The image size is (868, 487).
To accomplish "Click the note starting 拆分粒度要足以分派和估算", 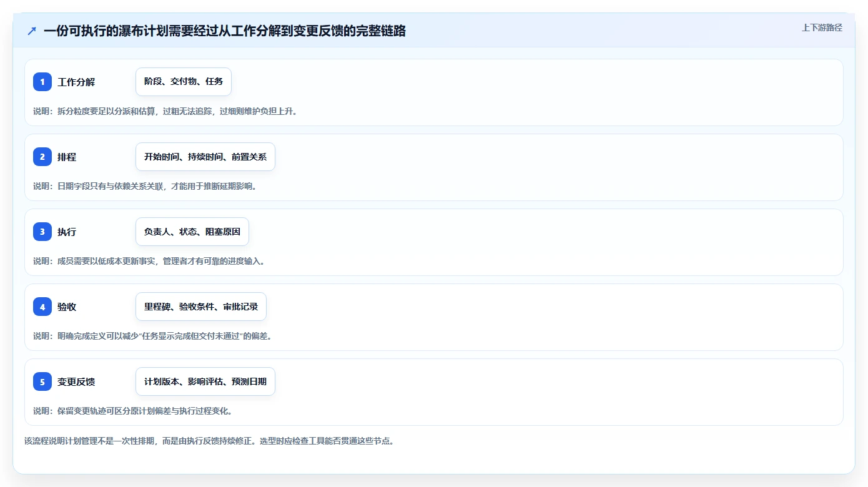I will (x=165, y=111).
